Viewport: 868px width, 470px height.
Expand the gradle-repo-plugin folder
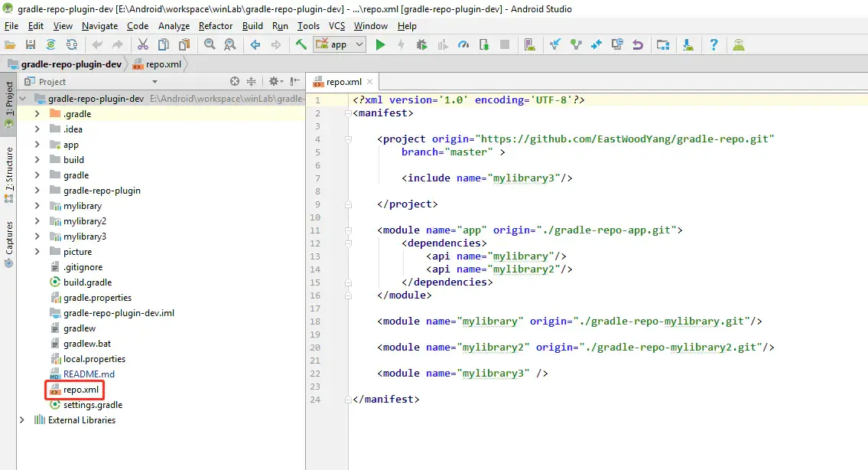37,191
